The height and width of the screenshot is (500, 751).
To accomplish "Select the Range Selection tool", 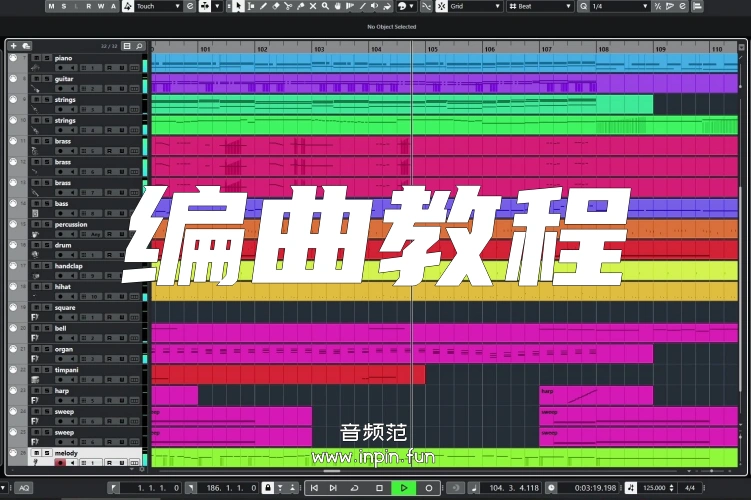I will pyautogui.click(x=251, y=6).
